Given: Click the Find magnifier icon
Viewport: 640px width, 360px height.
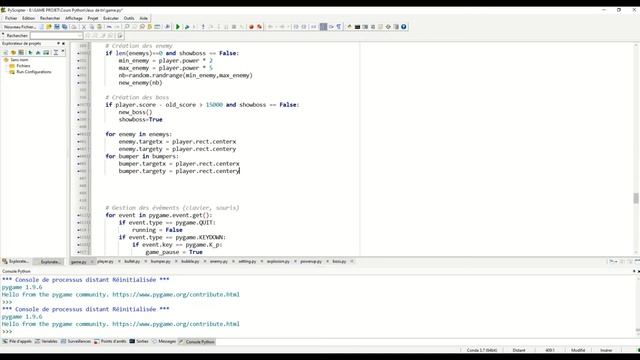Looking at the screenshot, I should pos(127,27).
